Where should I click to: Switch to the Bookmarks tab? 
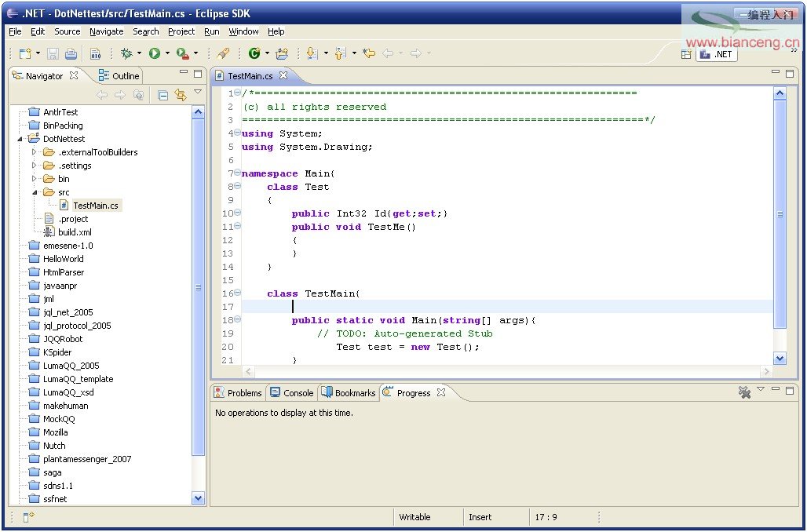tap(349, 392)
